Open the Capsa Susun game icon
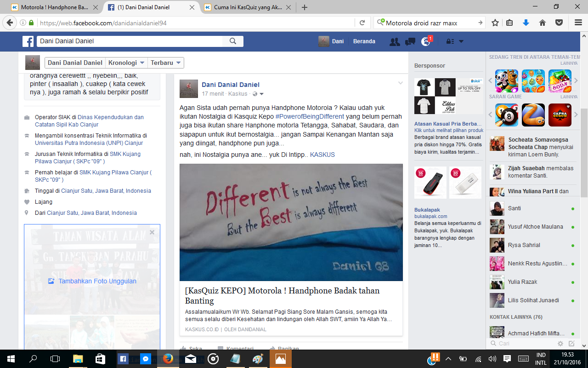588x368 pixels. (560, 115)
